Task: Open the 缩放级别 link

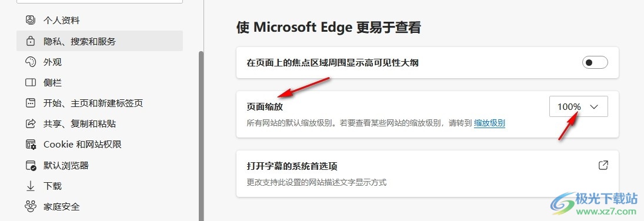Action: tap(489, 123)
